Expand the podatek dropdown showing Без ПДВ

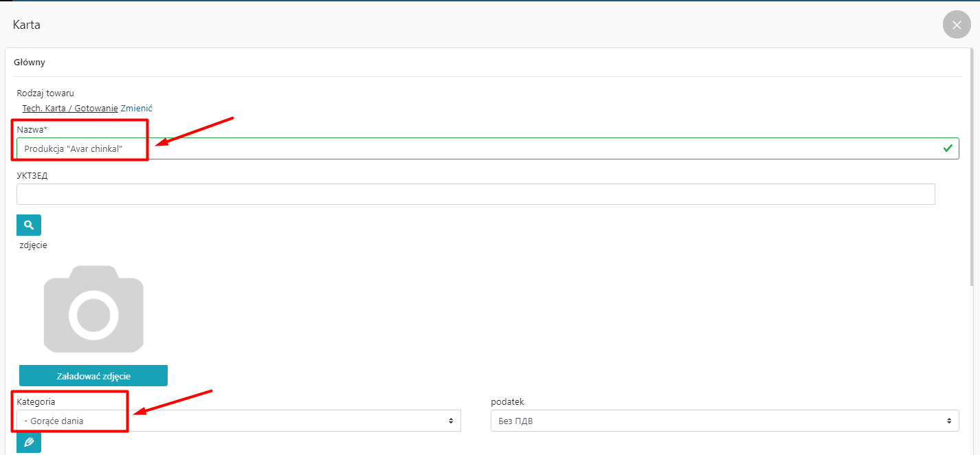point(724,421)
